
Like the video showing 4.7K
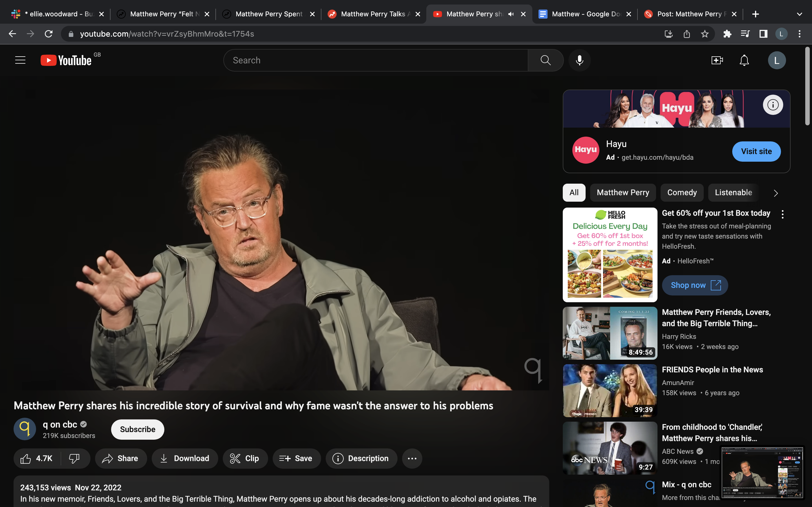[x=37, y=458]
